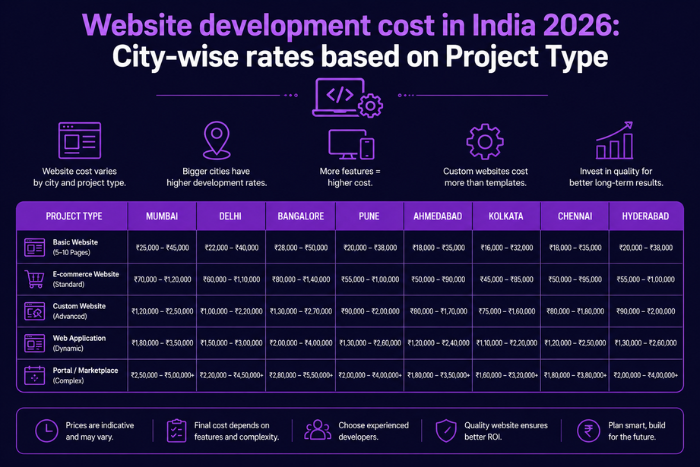Click the monitor and phone devices icon
Viewport: 700px width, 467px height.
(x=351, y=145)
